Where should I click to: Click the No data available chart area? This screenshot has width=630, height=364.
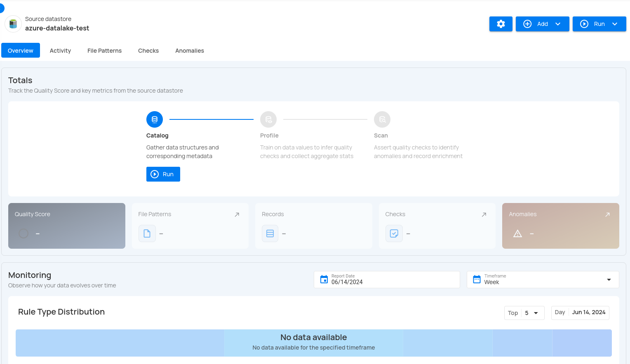314,343
